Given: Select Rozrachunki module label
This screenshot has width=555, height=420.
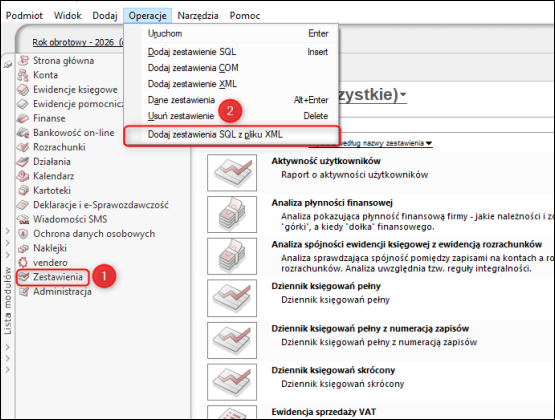Looking at the screenshot, I should pos(59,147).
